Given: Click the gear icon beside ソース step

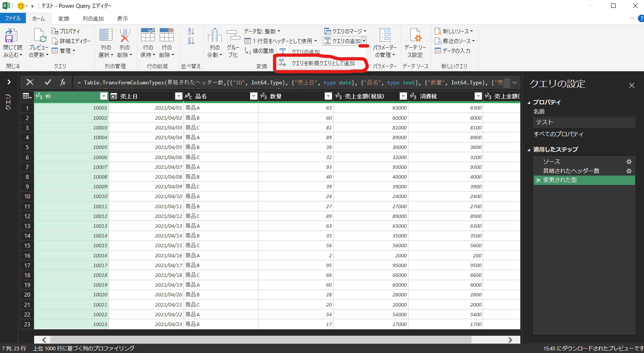Looking at the screenshot, I should [x=629, y=162].
